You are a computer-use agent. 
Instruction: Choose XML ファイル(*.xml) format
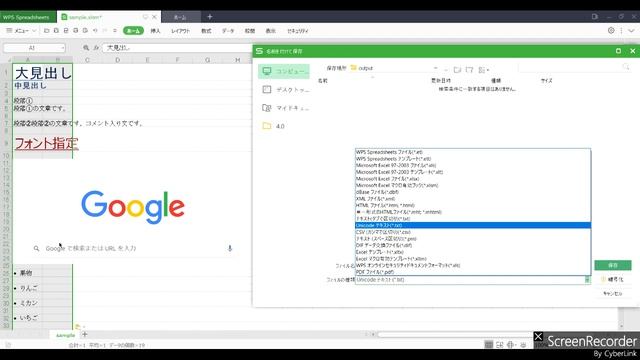click(x=473, y=199)
